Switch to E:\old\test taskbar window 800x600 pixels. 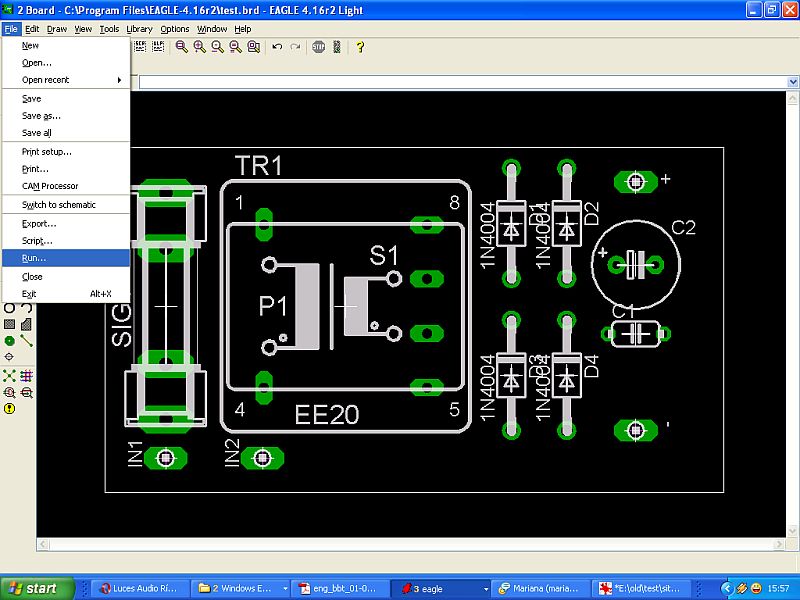tap(642, 589)
